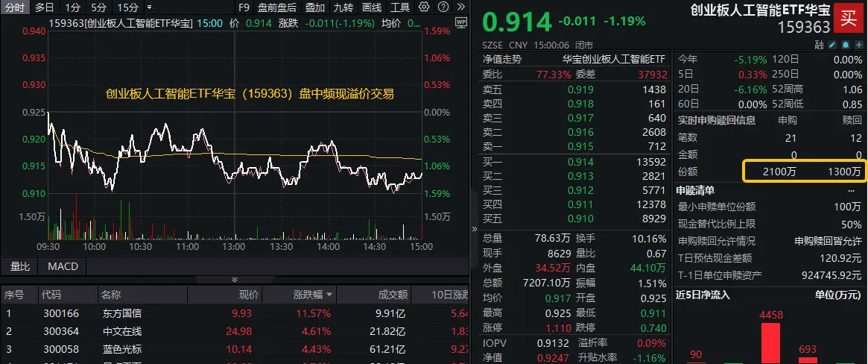Click the 融 margin trading marker

point(820,44)
